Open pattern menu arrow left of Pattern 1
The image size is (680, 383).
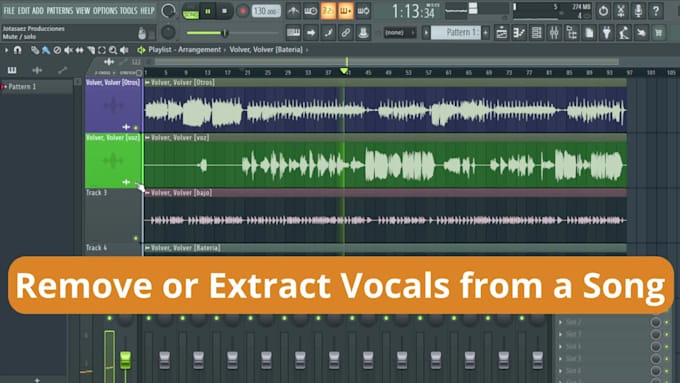point(426,33)
